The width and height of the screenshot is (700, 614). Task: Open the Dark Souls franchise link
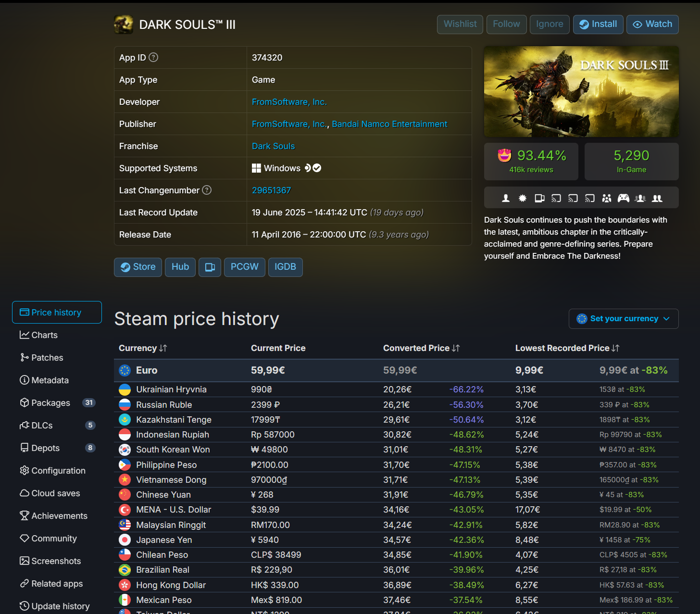point(274,146)
